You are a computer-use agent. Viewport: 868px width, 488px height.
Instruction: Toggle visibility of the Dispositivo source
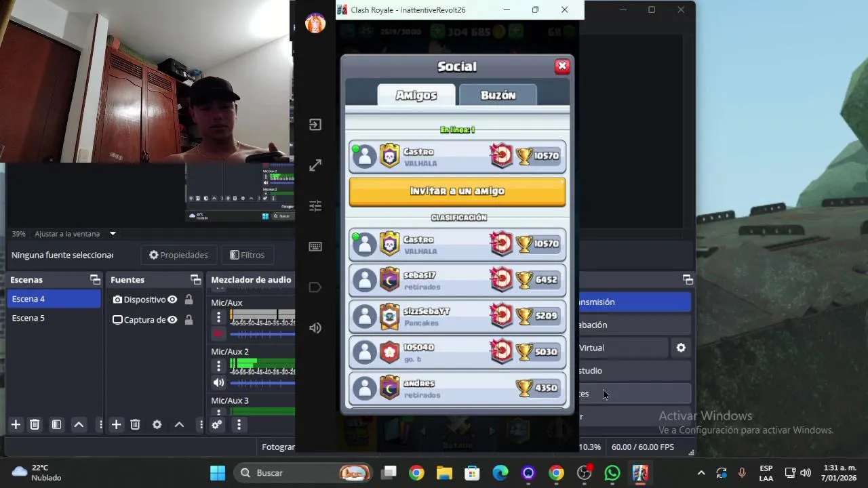click(172, 300)
